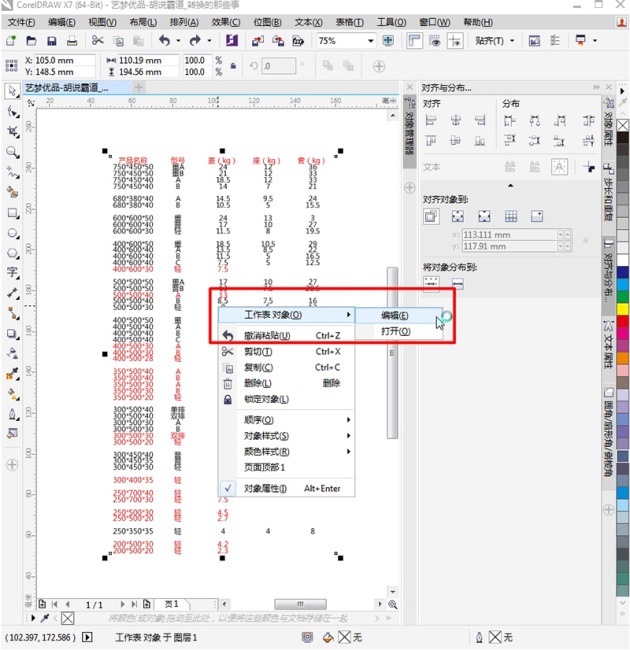Open the 位图(B) menu
This screenshot has width=630, height=650.
(267, 22)
